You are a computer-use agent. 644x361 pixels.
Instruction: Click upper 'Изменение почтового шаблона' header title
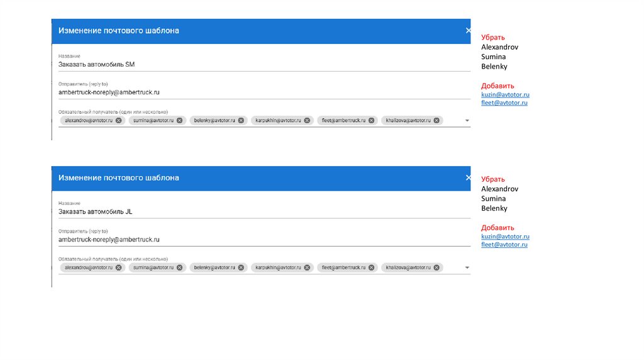tap(119, 30)
